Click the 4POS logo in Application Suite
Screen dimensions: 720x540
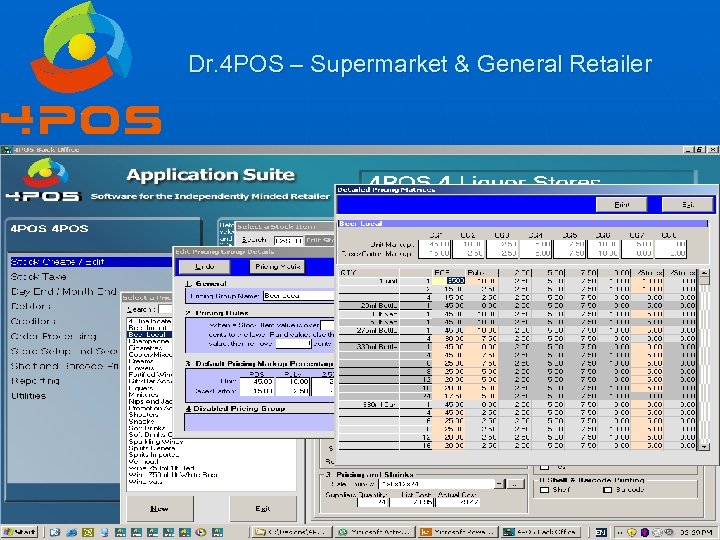point(44,180)
